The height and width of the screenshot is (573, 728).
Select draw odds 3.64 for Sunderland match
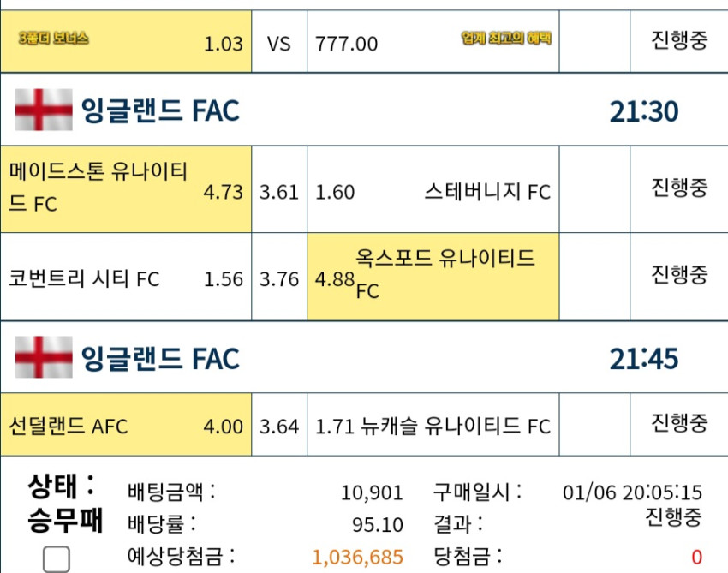pyautogui.click(x=279, y=425)
